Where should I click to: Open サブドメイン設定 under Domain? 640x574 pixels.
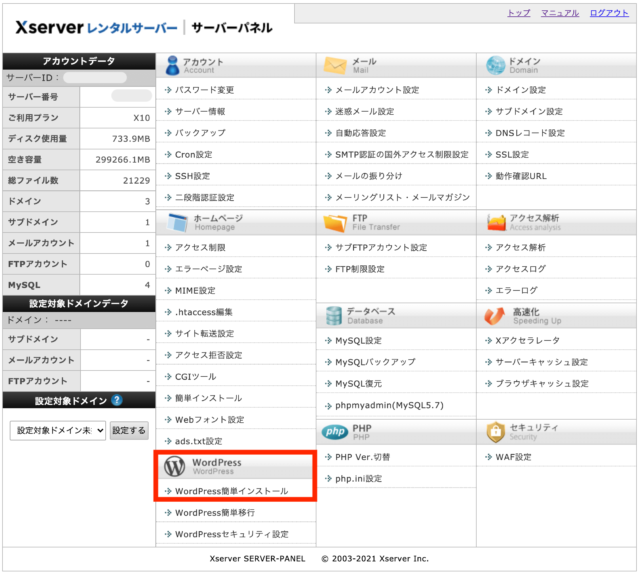click(x=529, y=111)
